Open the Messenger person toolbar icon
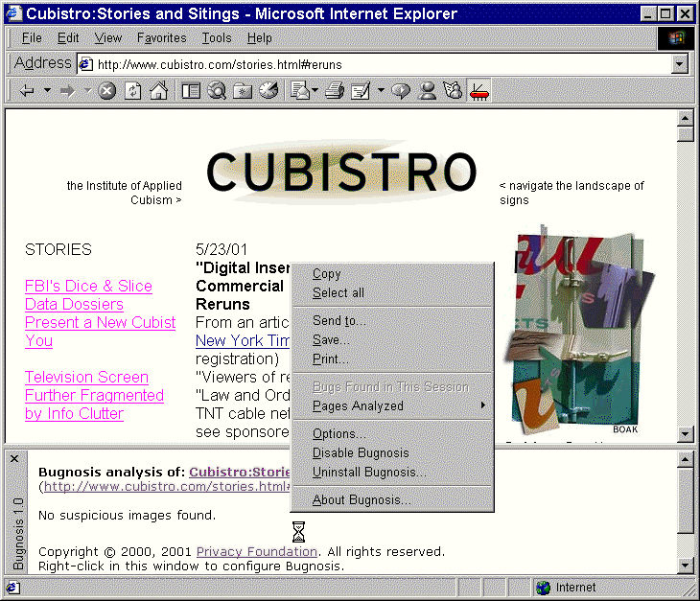Image resolution: width=700 pixels, height=601 pixels. click(x=427, y=91)
